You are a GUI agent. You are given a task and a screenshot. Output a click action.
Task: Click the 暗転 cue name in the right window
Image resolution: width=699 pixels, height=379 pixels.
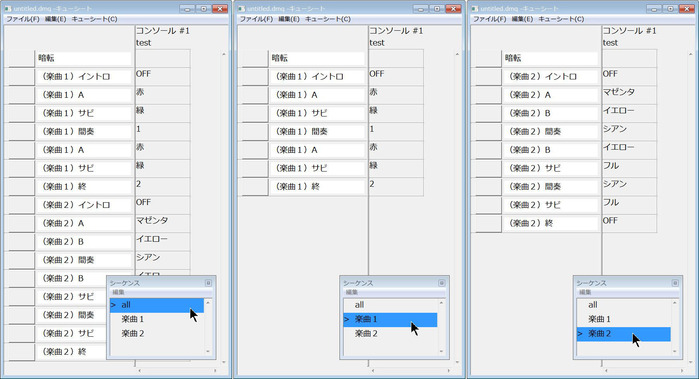tap(551, 58)
